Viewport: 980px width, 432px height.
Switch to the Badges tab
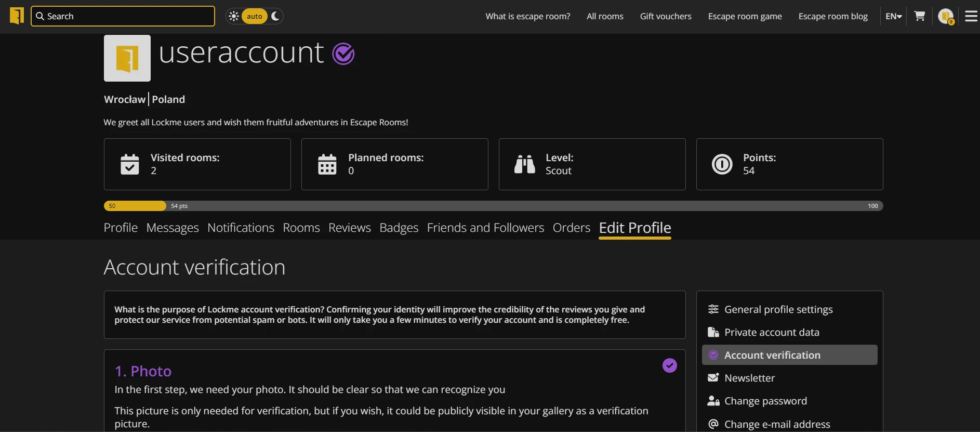tap(399, 228)
